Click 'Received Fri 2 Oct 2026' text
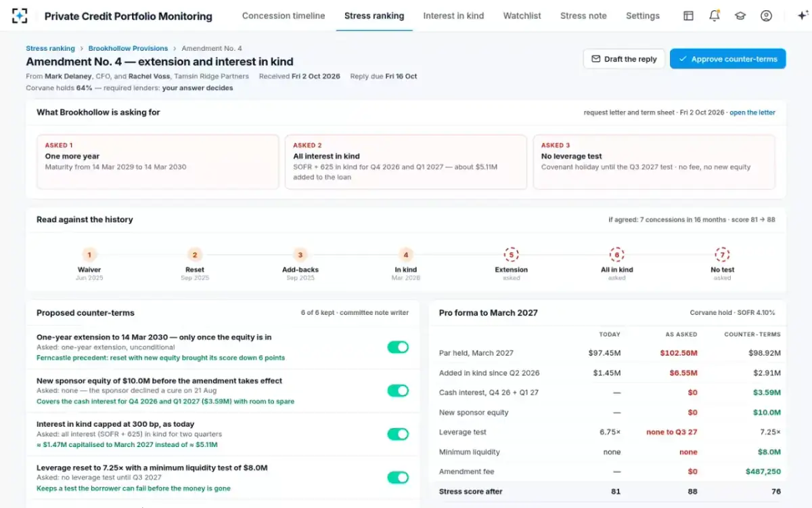Screen dimensions: 812x508 pyautogui.click(x=300, y=77)
